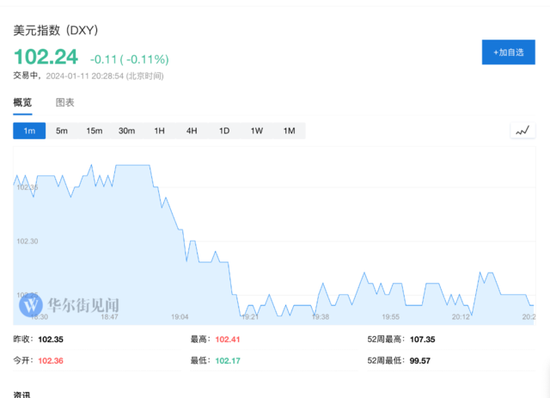Click the 52周最低 value 99.57
This screenshot has width=550, height=398.
420,360
